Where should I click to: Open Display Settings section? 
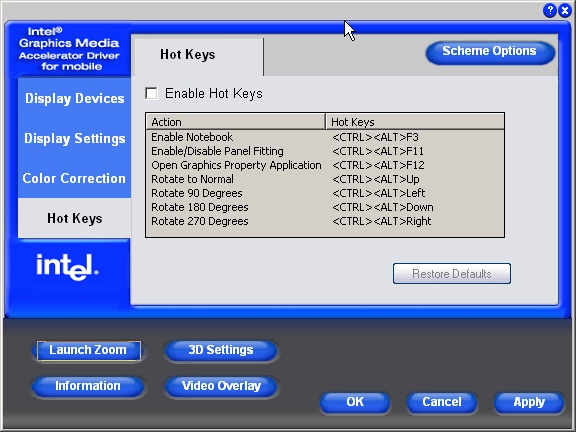pos(75,138)
